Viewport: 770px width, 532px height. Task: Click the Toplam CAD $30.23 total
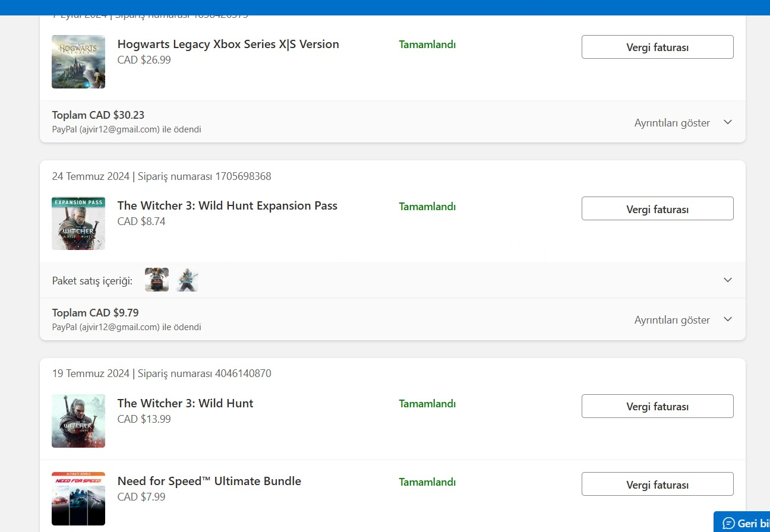pos(98,115)
